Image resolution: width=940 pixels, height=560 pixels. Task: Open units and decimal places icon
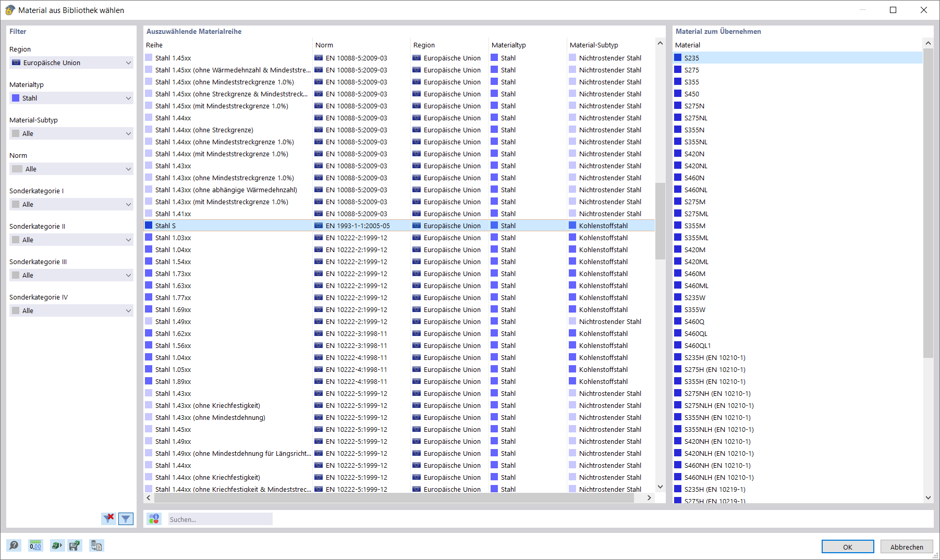(x=35, y=545)
